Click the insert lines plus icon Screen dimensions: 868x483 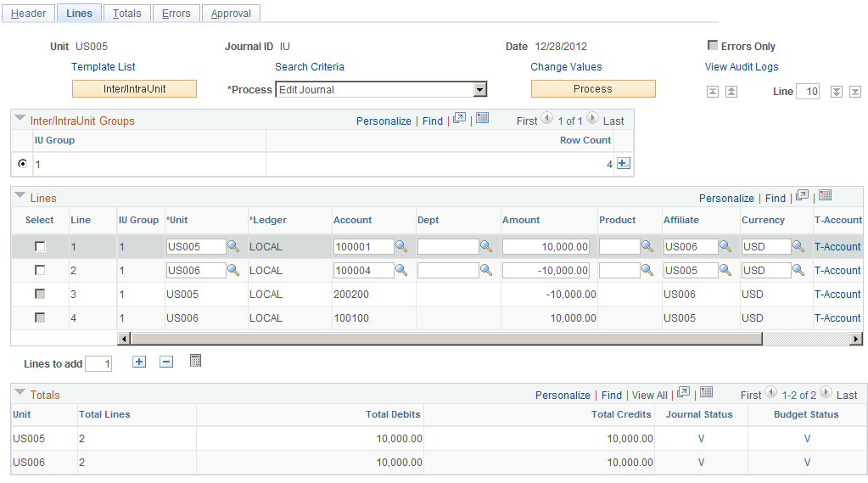coord(139,362)
